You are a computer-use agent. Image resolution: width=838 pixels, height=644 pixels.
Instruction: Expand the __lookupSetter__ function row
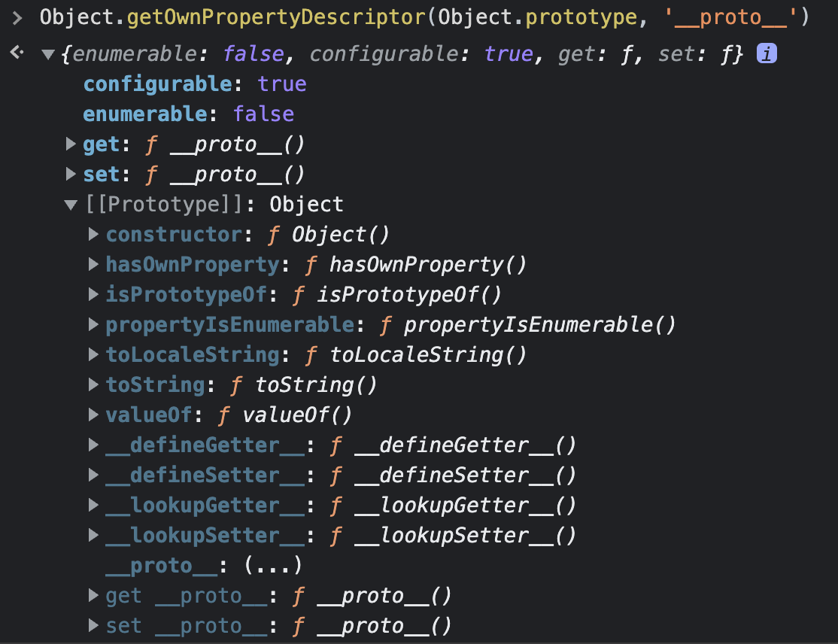93,534
